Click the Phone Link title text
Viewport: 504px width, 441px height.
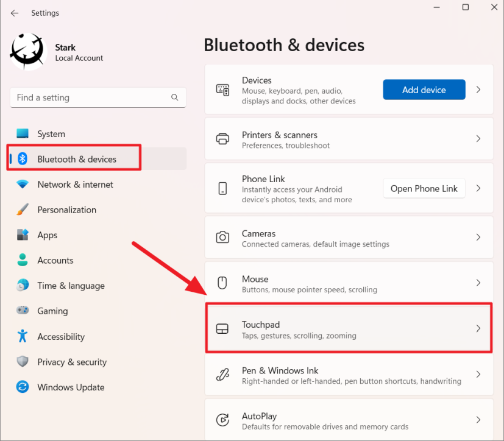tap(263, 179)
